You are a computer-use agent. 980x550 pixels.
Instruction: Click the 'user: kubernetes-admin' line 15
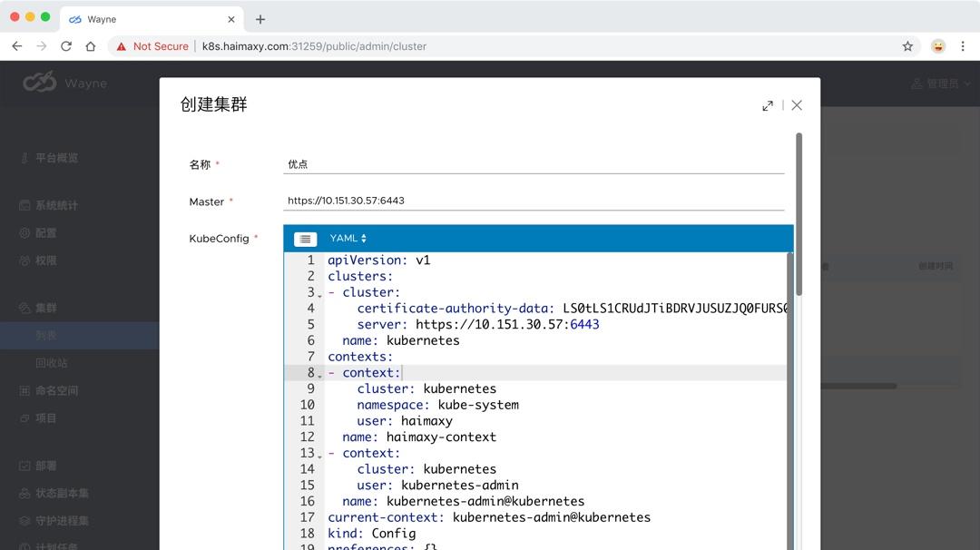[x=437, y=486]
